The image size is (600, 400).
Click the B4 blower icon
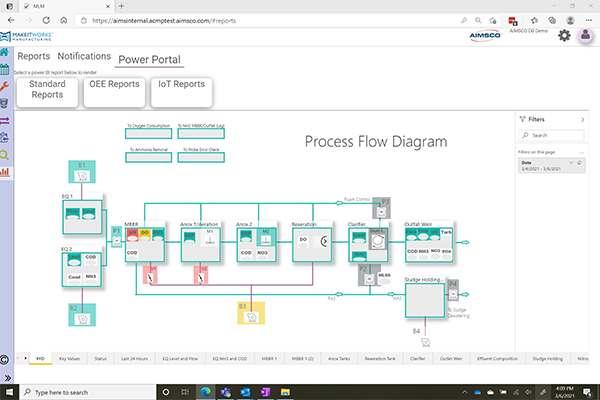[425, 342]
